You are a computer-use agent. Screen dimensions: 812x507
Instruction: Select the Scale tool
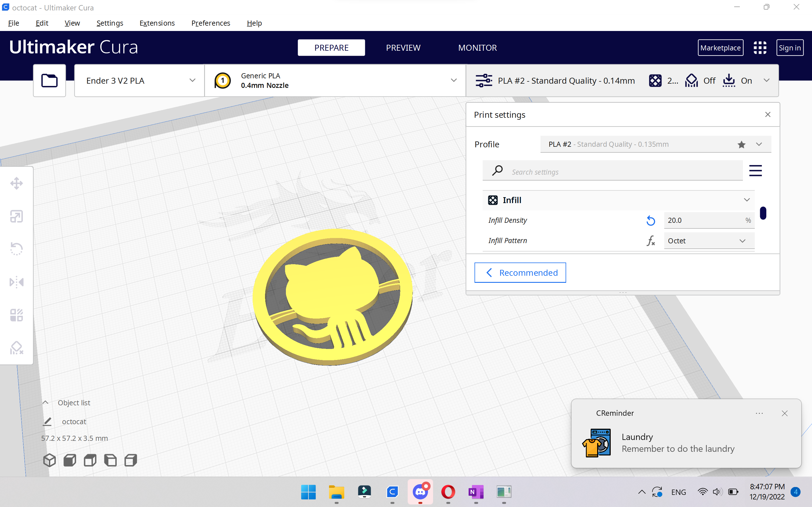16,216
